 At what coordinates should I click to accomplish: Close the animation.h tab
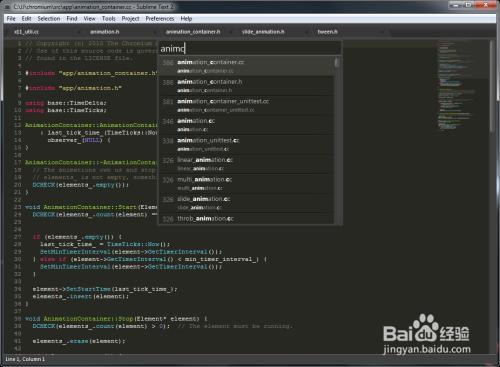(x=154, y=32)
